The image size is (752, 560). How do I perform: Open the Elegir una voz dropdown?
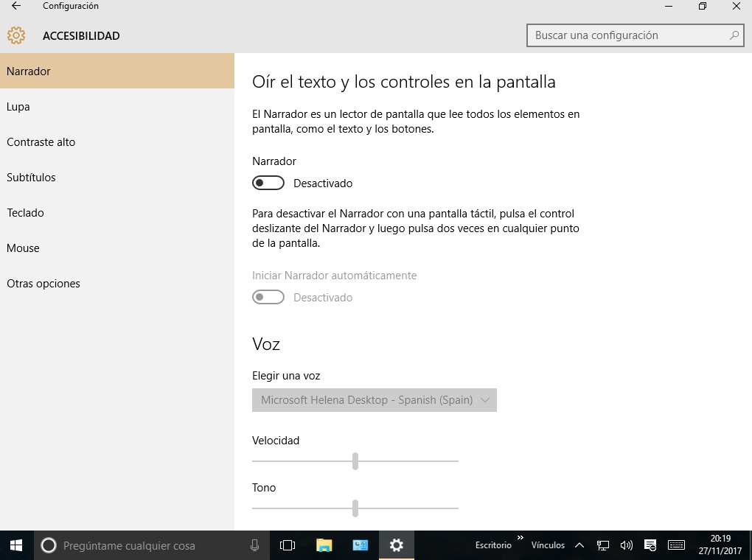point(375,400)
